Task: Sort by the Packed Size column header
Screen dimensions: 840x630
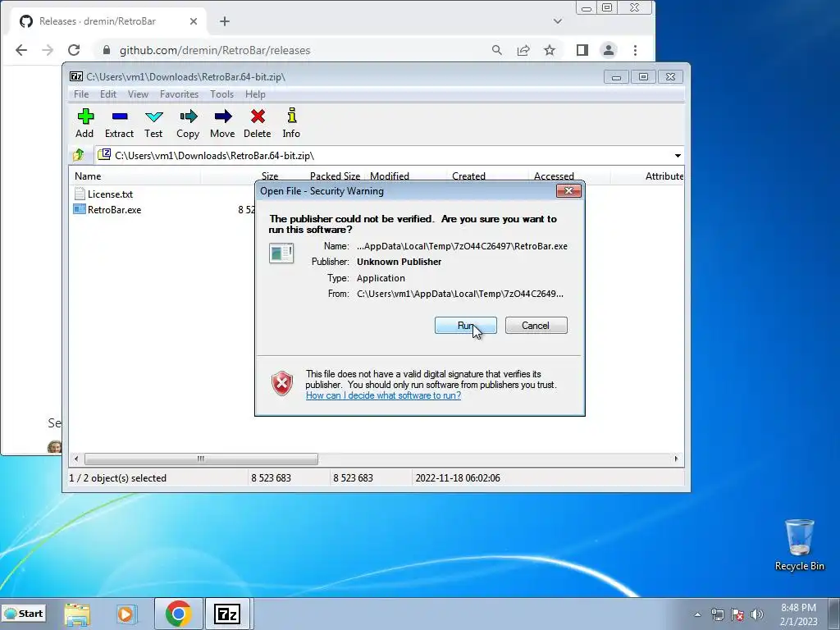Action: pyautogui.click(x=335, y=176)
